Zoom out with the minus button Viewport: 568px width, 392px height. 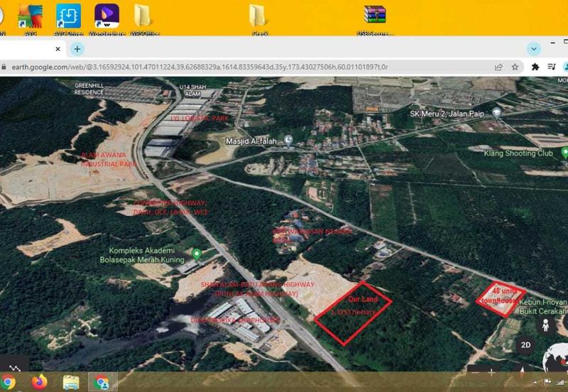click(474, 372)
